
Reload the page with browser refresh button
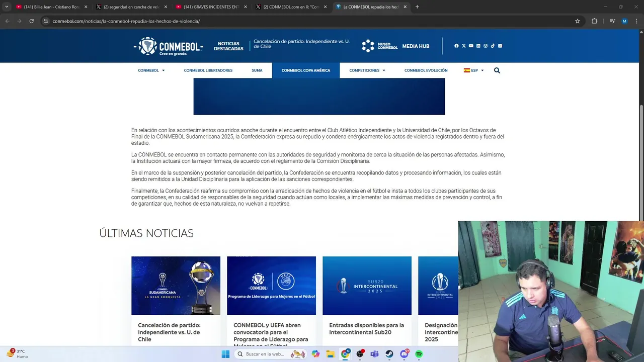point(31,21)
